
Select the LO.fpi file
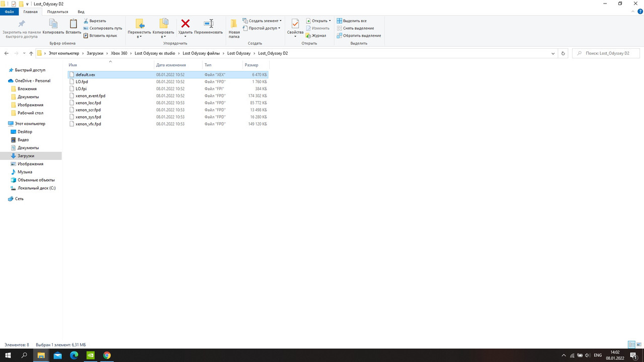(x=168, y=88)
